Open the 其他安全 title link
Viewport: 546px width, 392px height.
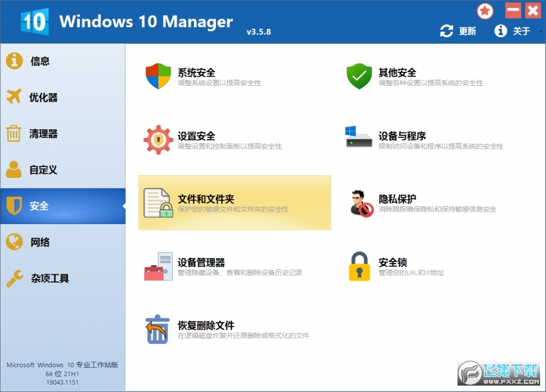coord(397,72)
